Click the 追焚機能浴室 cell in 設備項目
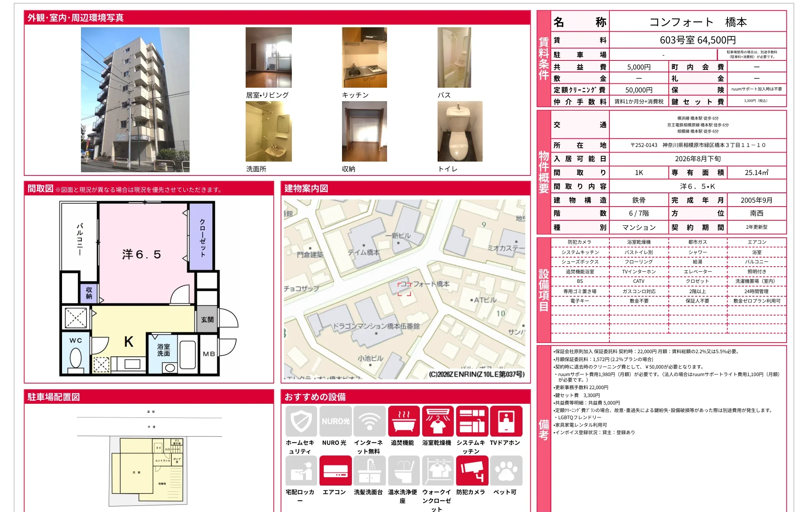812x512 pixels. tap(580, 272)
